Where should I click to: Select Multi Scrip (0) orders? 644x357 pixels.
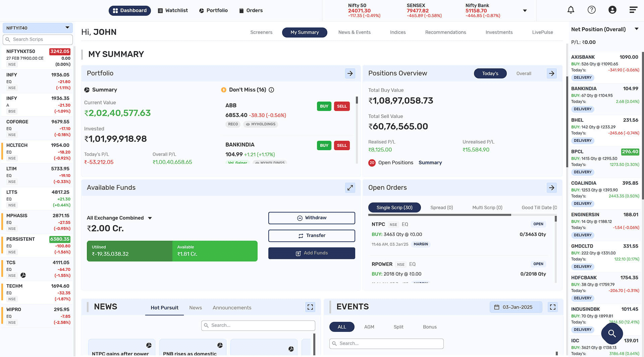487,207
